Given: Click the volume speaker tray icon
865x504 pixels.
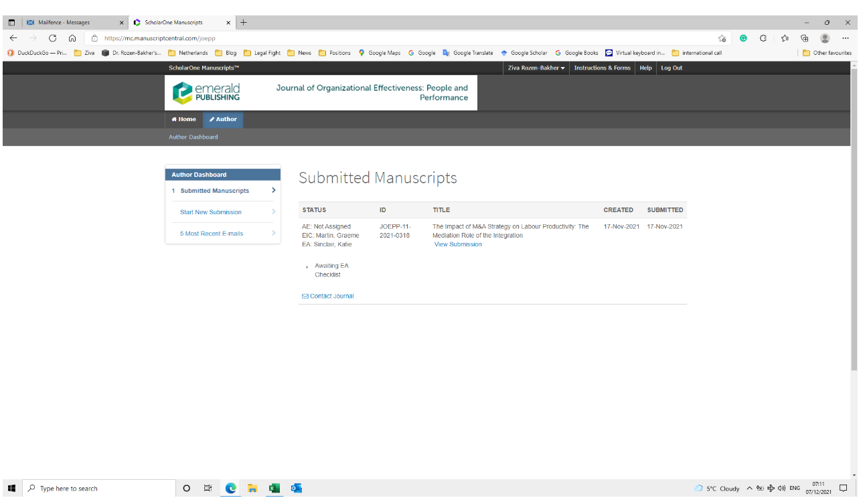Looking at the screenshot, I should coord(781,488).
